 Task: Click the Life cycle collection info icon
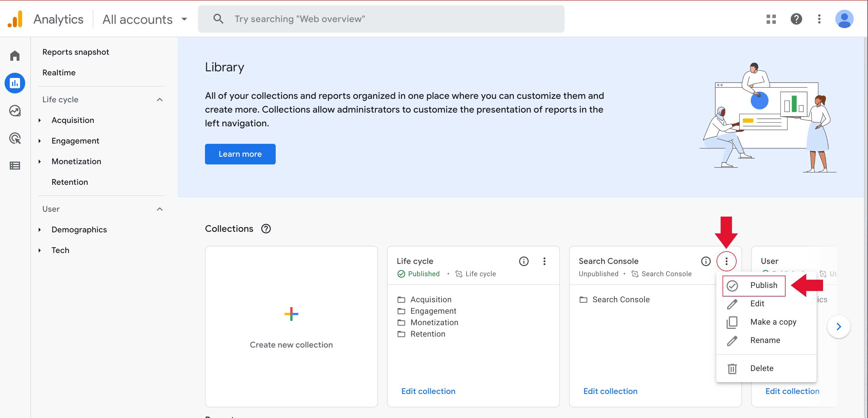[524, 261]
